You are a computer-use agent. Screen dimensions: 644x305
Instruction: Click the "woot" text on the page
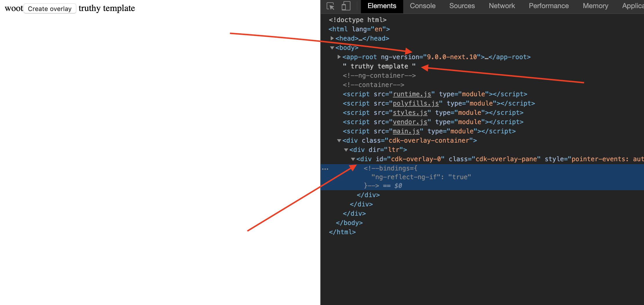coord(14,8)
